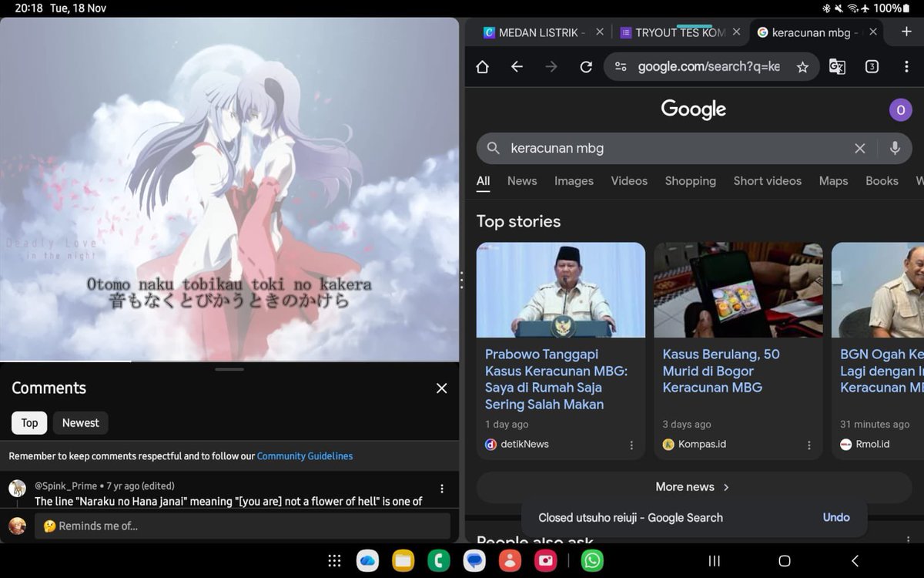Open options menu for Spink_Prime comment
The height and width of the screenshot is (578, 924).
pyautogui.click(x=442, y=489)
